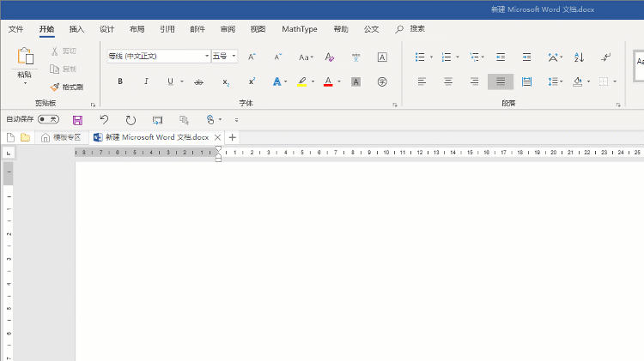
Task: Click the purple Save icon
Action: (77, 120)
